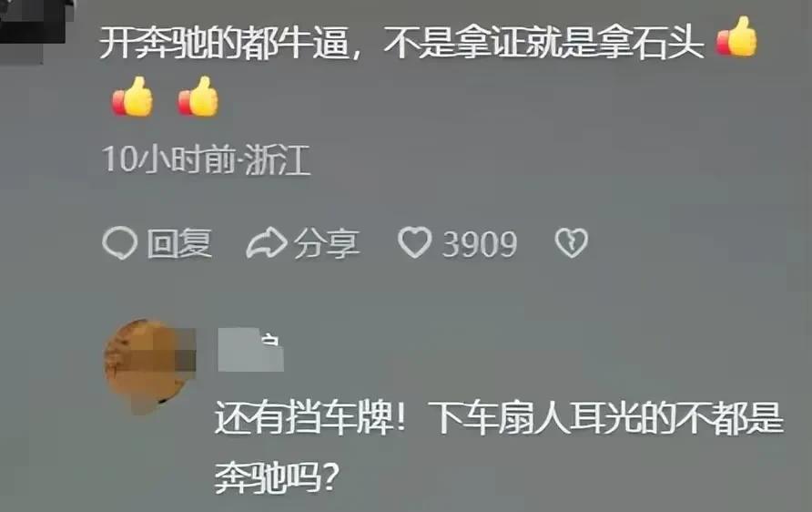This screenshot has height=512, width=812.
Task: Tap the curved share arrow icon
Action: tap(266, 243)
